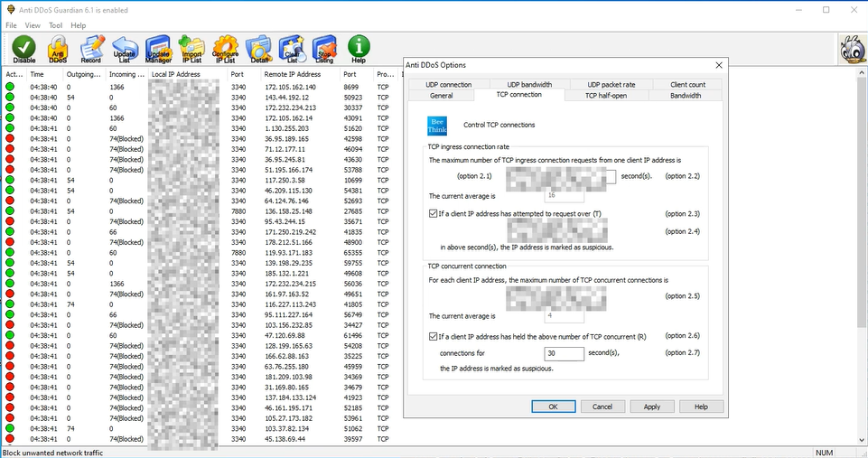The width and height of the screenshot is (868, 458).
Task: Click red status dot for 45.138.69.44
Action: point(10,439)
